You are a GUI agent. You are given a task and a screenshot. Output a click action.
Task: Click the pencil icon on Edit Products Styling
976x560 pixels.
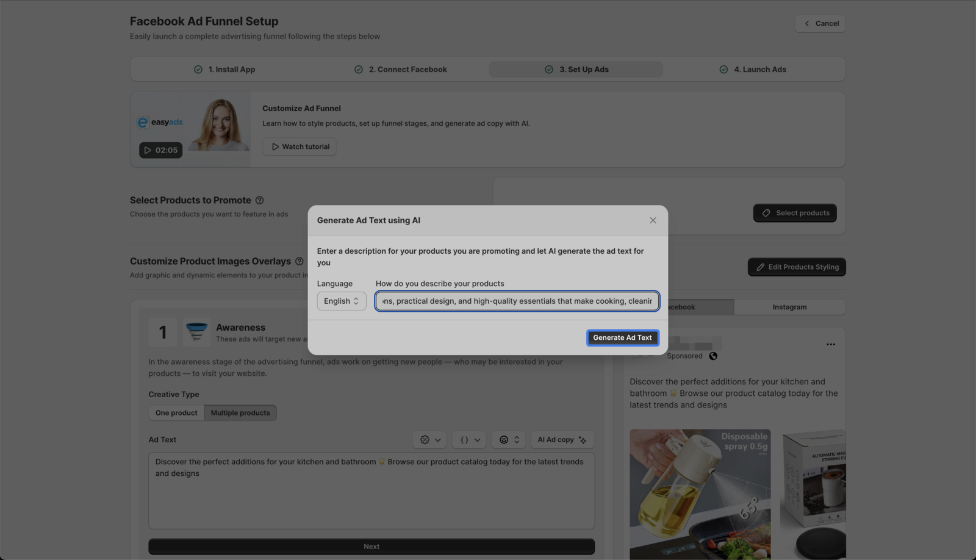(761, 267)
